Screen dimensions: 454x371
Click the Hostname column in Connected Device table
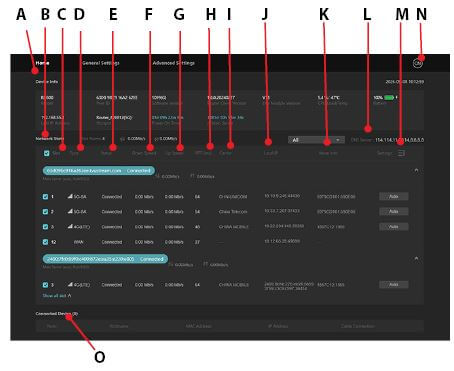tap(119, 326)
